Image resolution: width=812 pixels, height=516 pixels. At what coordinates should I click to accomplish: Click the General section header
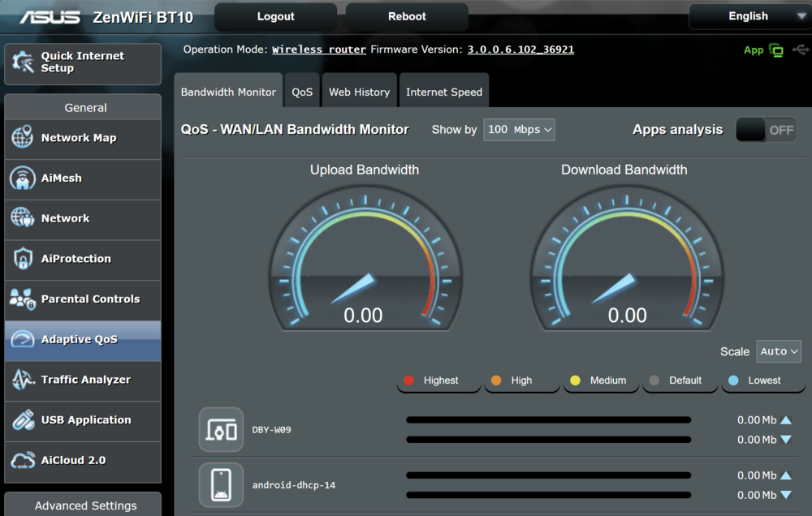coord(83,107)
